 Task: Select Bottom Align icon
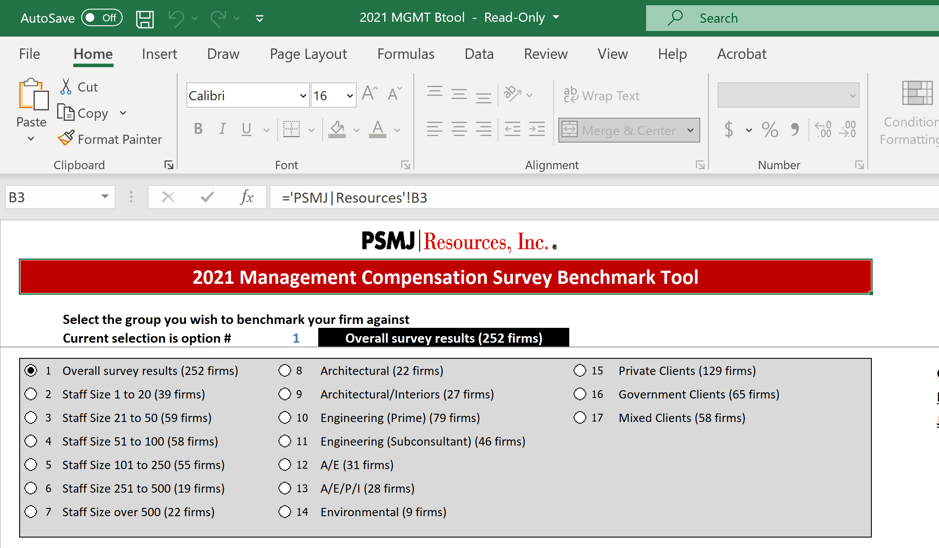[x=484, y=96]
